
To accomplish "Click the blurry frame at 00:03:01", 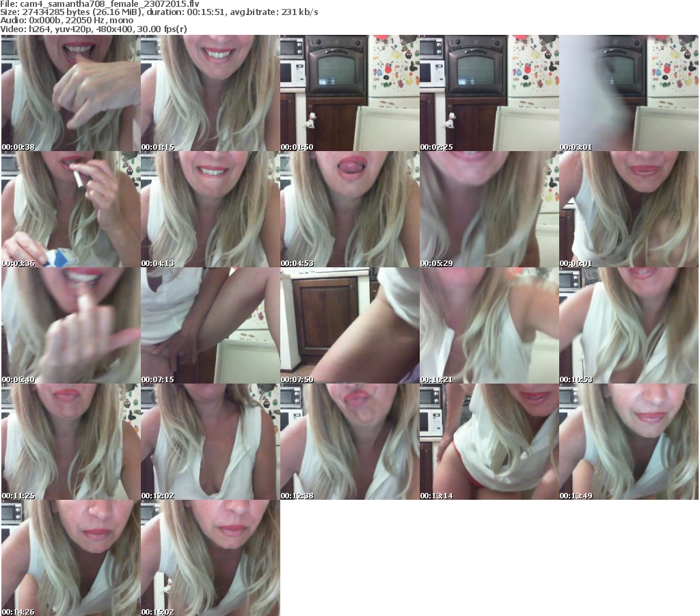I will (628, 93).
